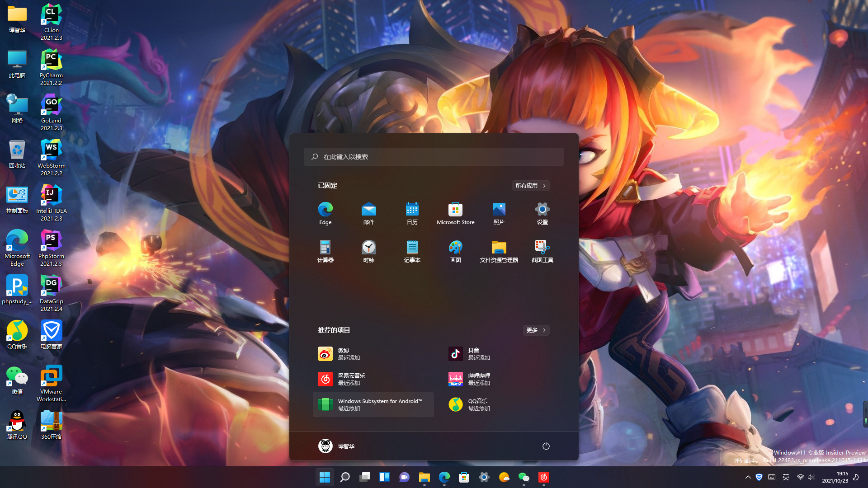Open 设置 settings gear in pinned
Viewport: 868px width, 488px height.
coord(542,213)
